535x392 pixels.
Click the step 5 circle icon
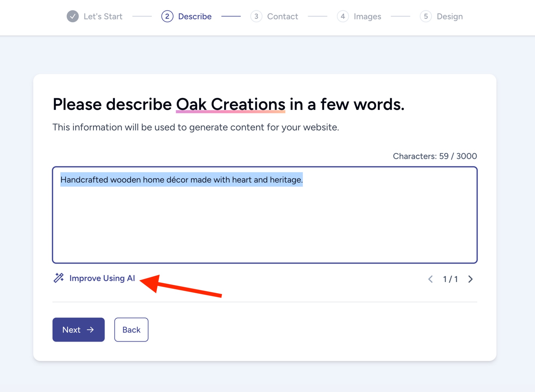pyautogui.click(x=426, y=16)
